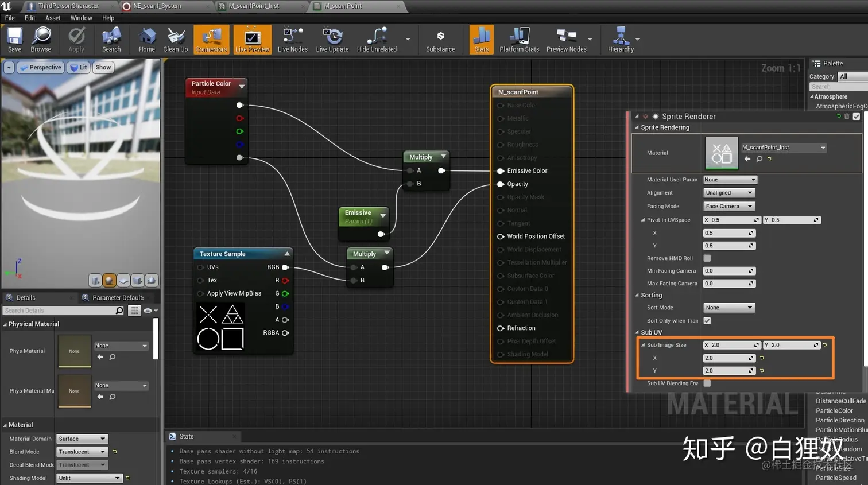Open the Asset menu
The image size is (868, 485).
tap(53, 18)
